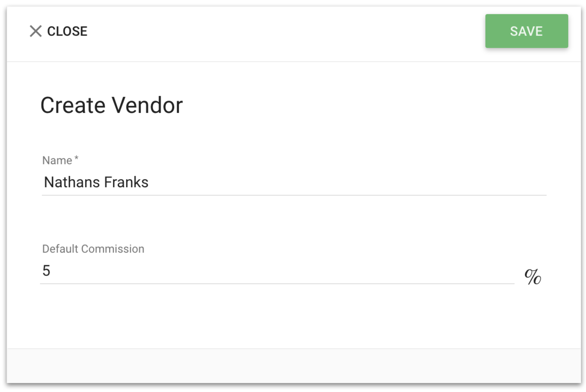
Task: Click the Default Commission label
Action: (93, 249)
